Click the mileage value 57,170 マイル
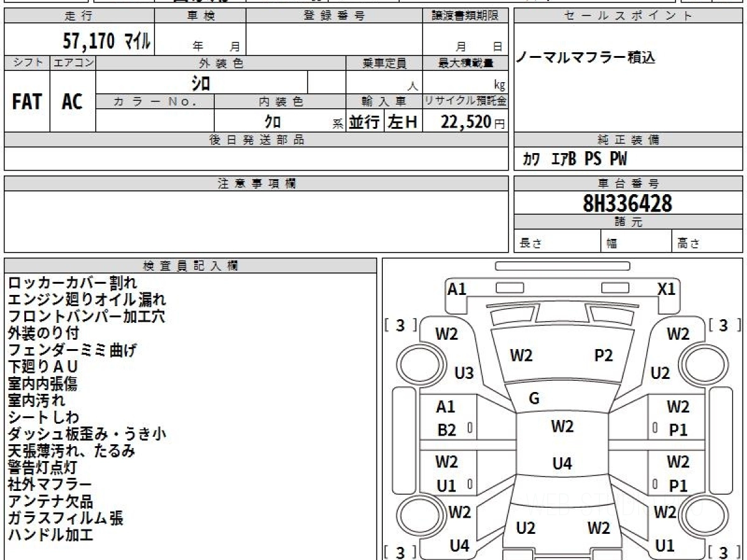747x560 pixels. [x=106, y=41]
